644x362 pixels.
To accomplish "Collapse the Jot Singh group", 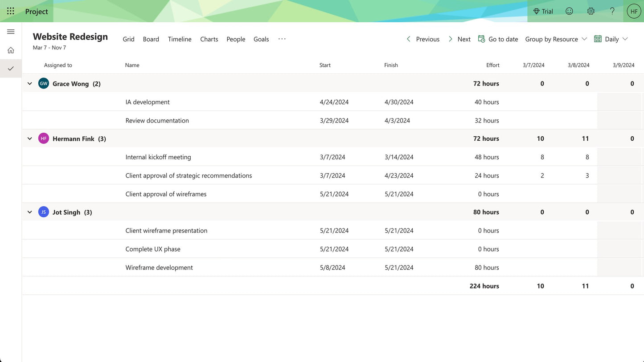I will [x=29, y=212].
